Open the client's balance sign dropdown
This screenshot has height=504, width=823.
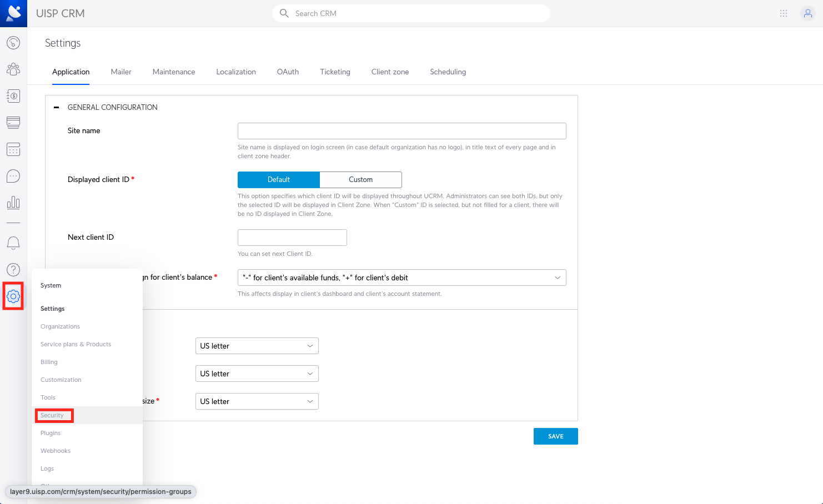402,278
